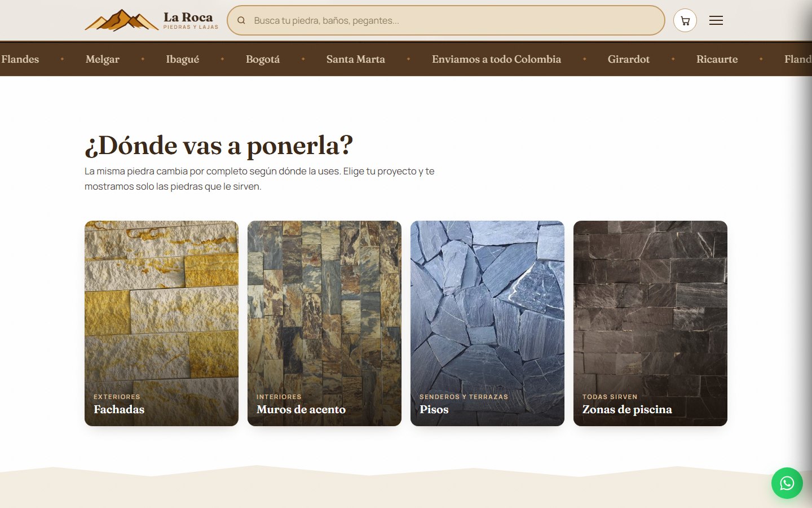The height and width of the screenshot is (508, 812).
Task: Click the search magnifier icon
Action: pos(241,21)
